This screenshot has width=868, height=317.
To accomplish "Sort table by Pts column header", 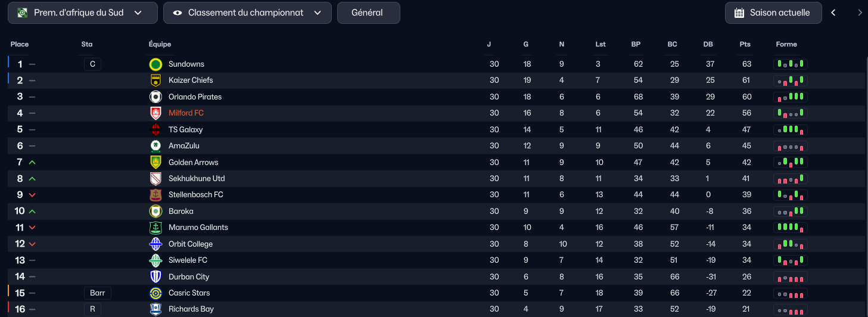I will tap(745, 45).
